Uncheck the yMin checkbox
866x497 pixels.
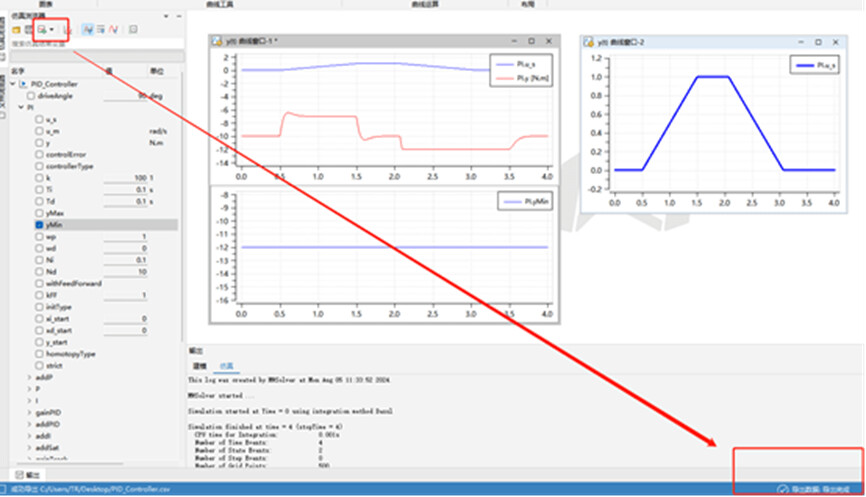click(39, 225)
